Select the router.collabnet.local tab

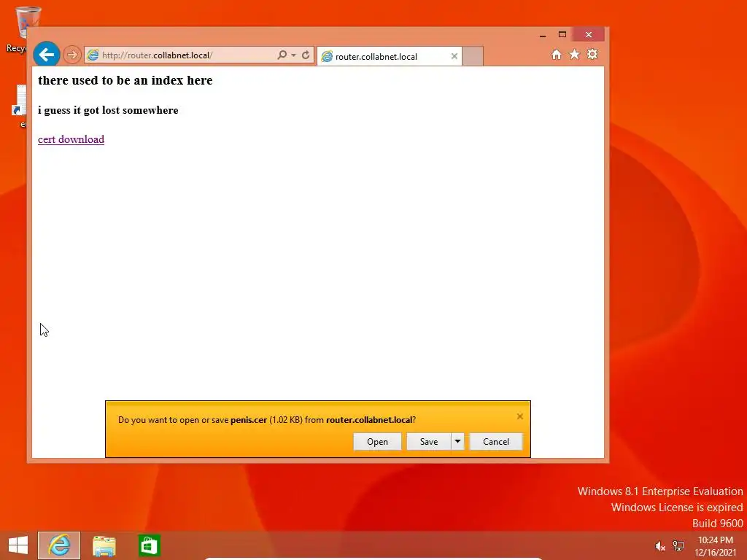390,56
